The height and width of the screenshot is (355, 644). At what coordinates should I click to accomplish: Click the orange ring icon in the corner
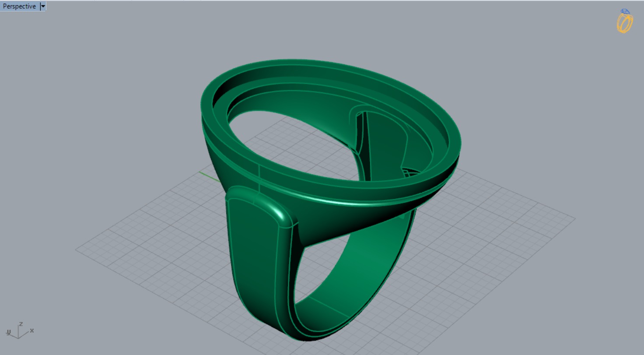[x=625, y=21]
